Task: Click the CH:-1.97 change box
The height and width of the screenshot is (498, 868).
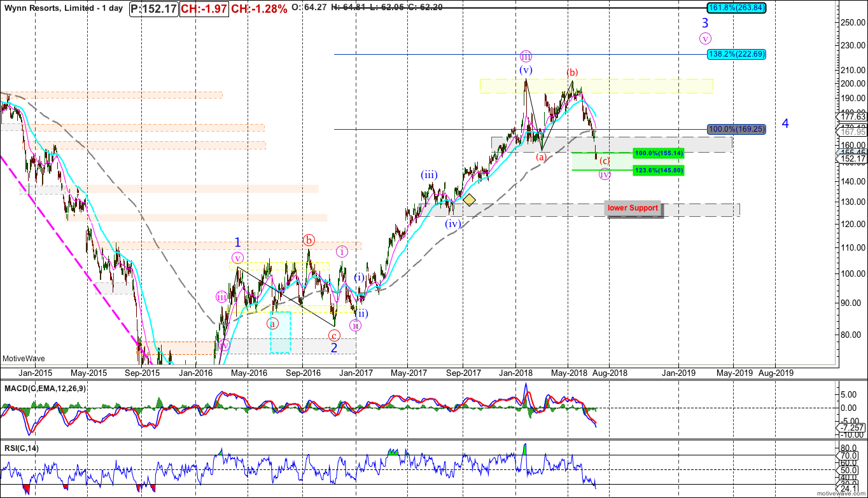Action: point(203,9)
